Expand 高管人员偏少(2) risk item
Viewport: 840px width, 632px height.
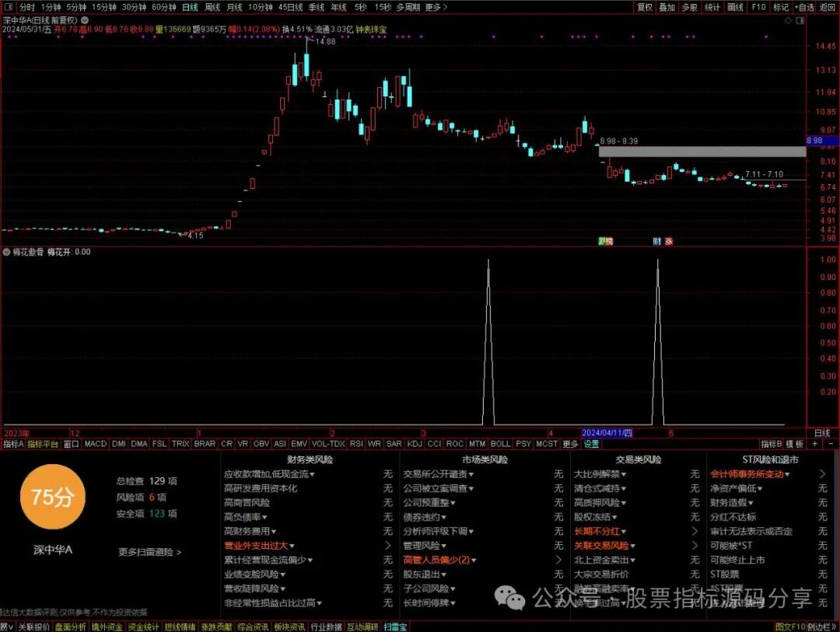coord(439,560)
